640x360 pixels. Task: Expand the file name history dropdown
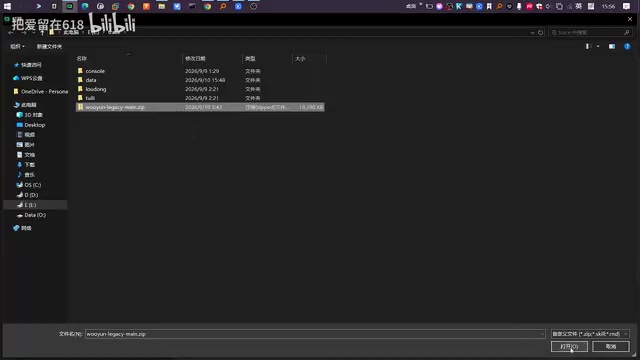[542, 334]
